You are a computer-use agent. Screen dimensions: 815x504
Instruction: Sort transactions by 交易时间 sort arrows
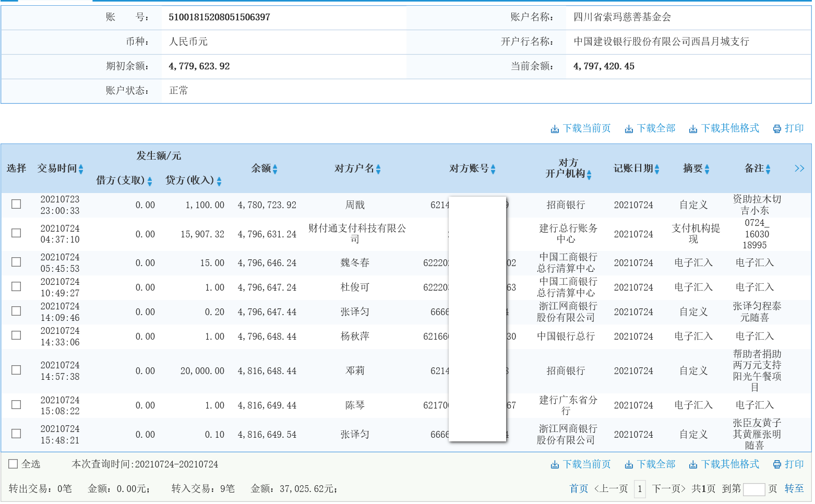(81, 169)
